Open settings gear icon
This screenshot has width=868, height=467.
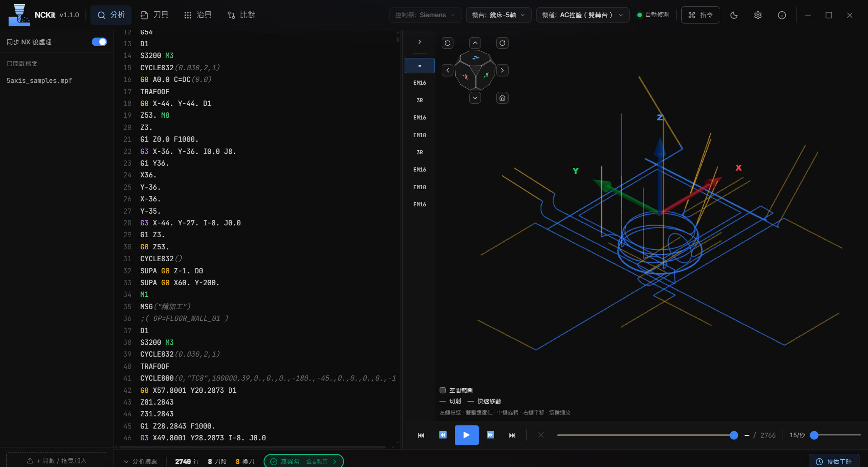click(758, 15)
